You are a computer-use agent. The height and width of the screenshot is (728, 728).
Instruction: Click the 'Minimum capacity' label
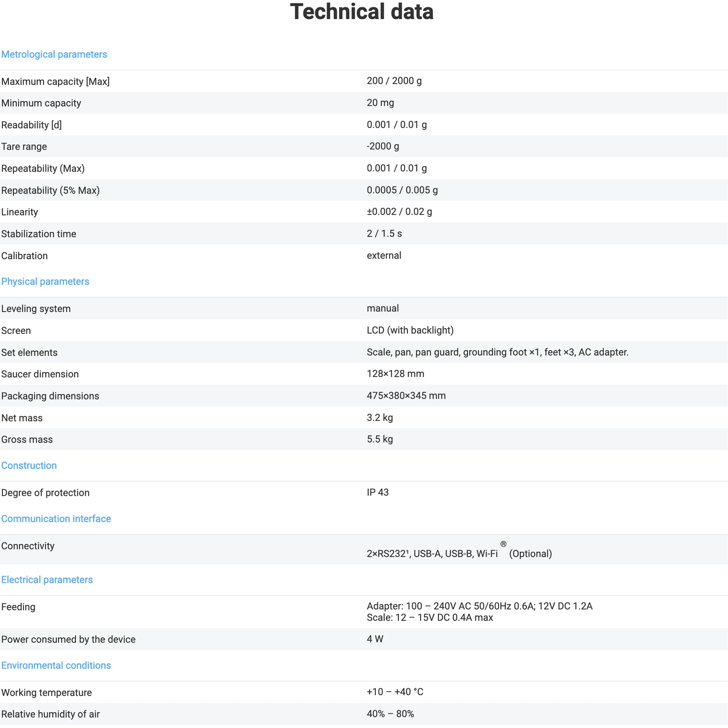(41, 103)
